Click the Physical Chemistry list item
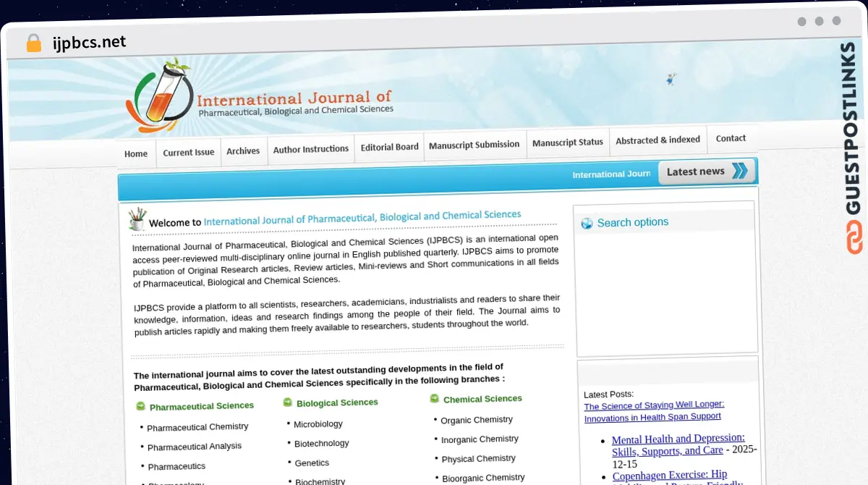This screenshot has height=485, width=868. [479, 459]
